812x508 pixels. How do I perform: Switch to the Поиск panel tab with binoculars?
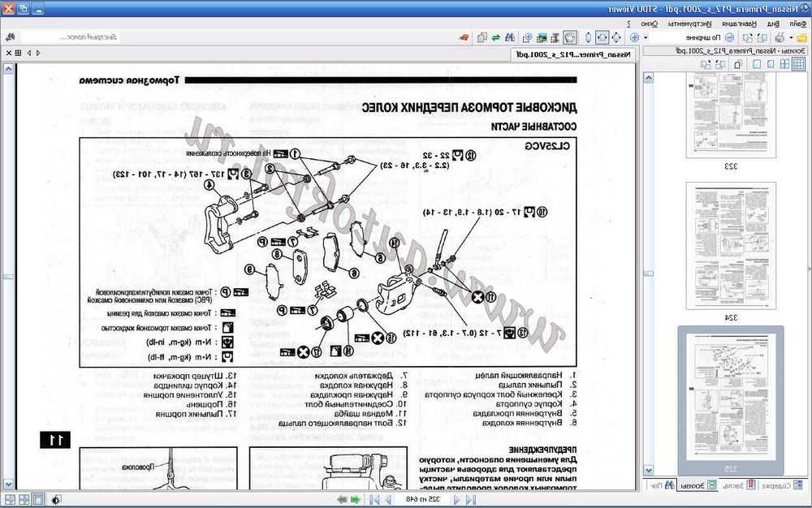(663, 485)
